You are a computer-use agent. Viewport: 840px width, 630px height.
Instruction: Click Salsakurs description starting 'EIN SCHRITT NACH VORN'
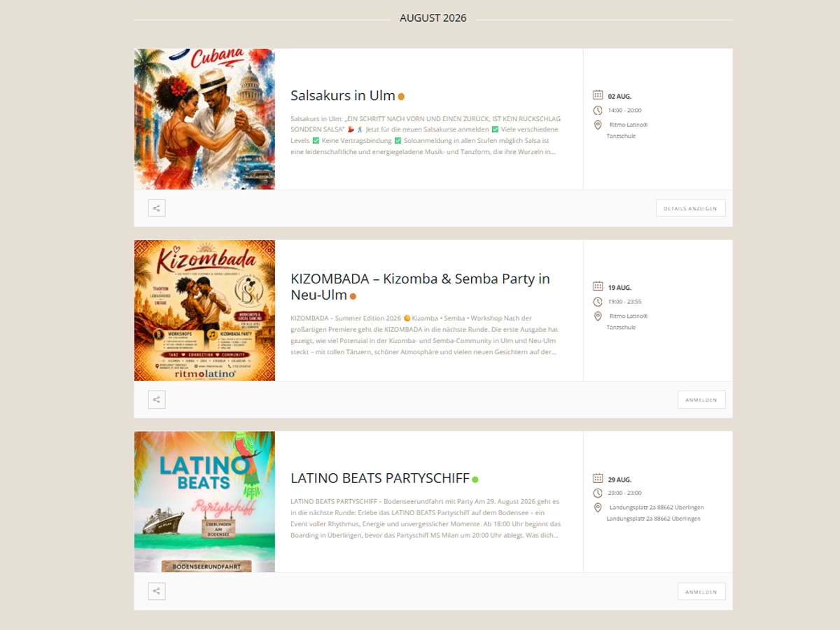(x=426, y=134)
